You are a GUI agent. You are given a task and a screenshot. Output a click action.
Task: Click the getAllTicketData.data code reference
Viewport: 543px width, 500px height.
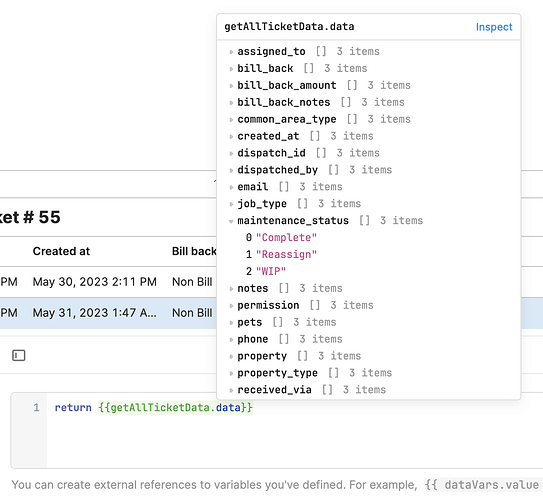(176, 408)
